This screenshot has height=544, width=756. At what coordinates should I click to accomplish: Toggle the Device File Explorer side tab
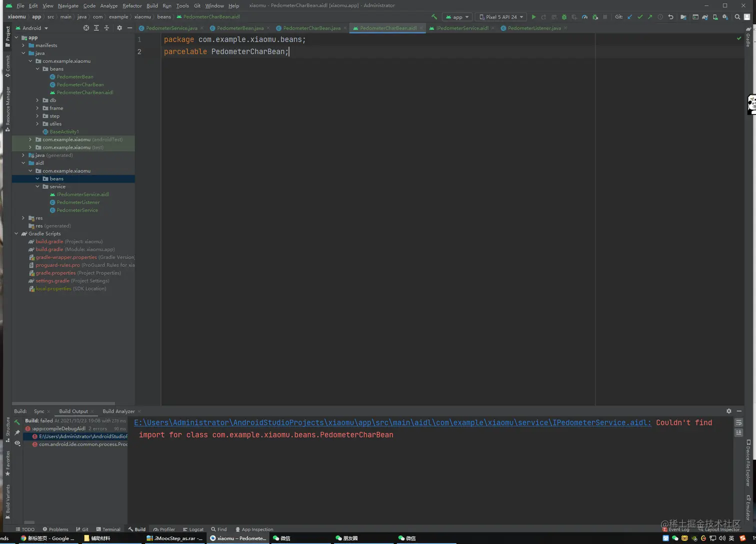click(x=748, y=463)
